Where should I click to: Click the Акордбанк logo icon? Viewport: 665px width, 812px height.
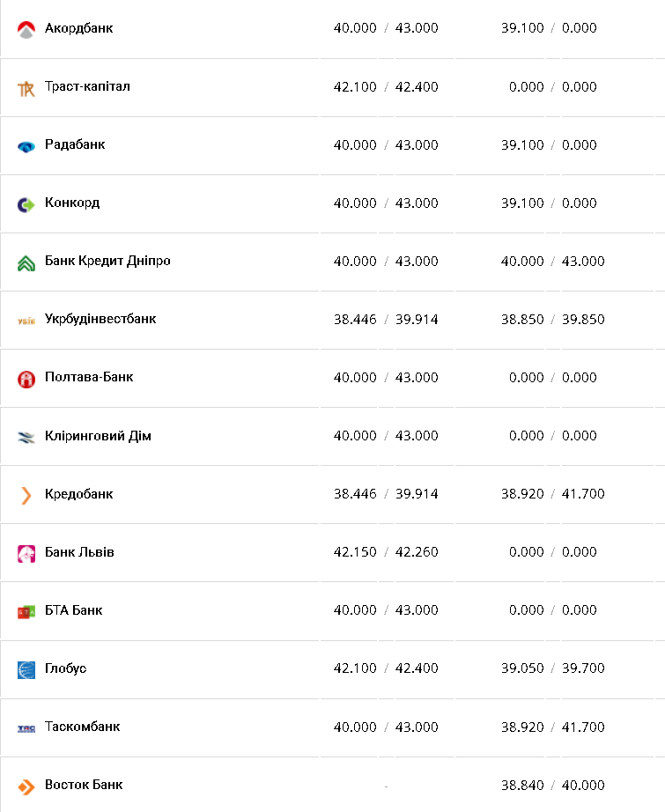tap(26, 29)
